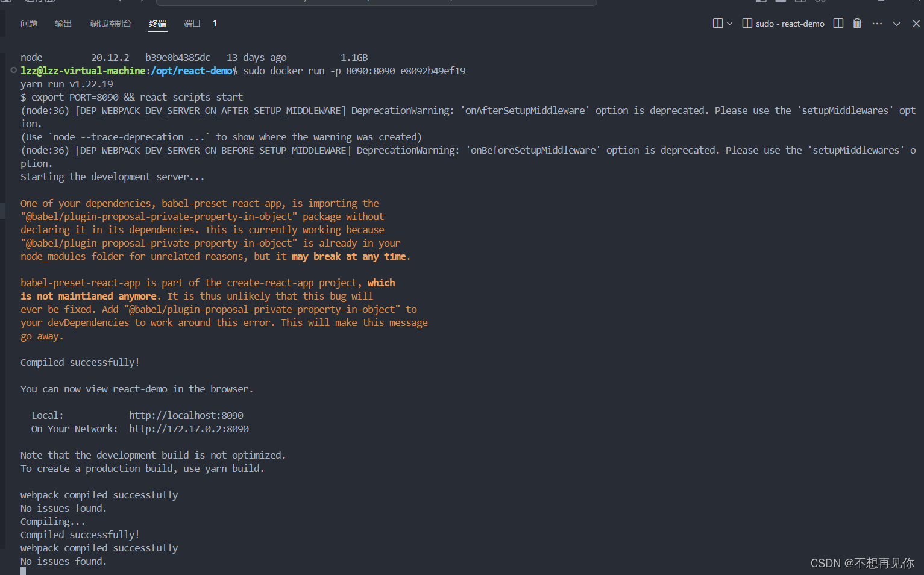This screenshot has height=575, width=924.
Task: Select 'sudo - react-demo' in the terminal list
Action: pyautogui.click(x=790, y=23)
